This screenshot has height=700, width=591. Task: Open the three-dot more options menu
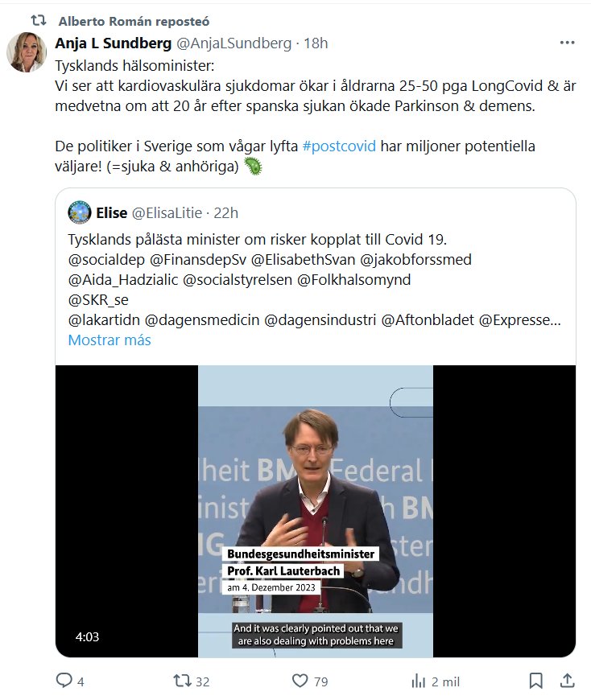click(567, 43)
